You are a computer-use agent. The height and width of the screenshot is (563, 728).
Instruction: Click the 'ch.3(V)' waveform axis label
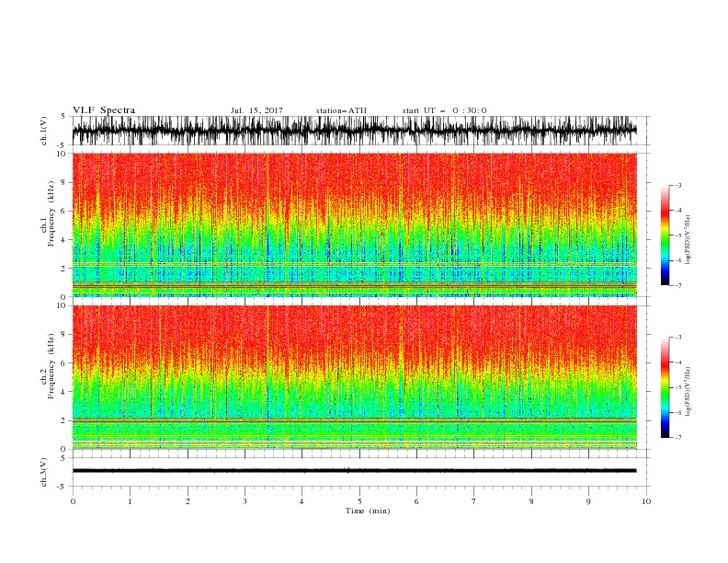pyautogui.click(x=44, y=472)
